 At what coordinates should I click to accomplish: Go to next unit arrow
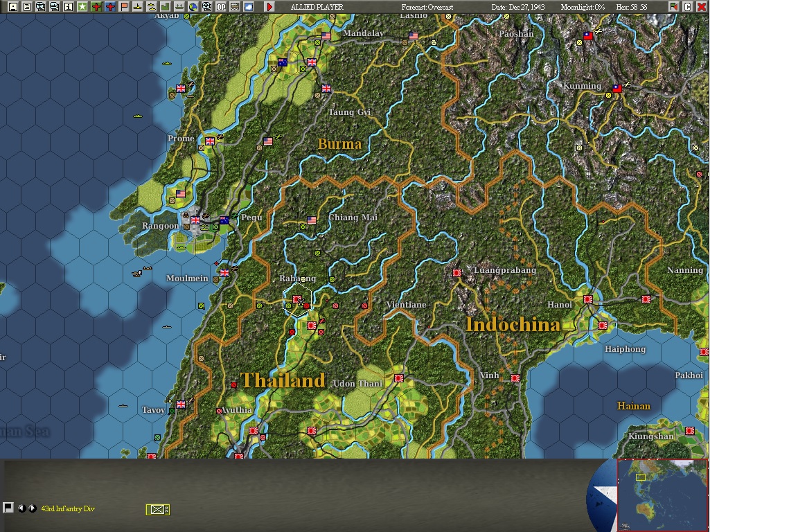coord(32,508)
